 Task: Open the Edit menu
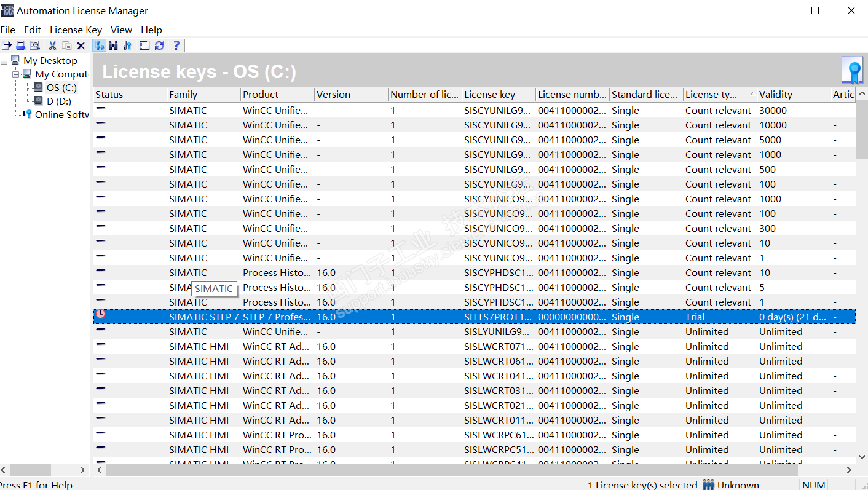pos(33,30)
